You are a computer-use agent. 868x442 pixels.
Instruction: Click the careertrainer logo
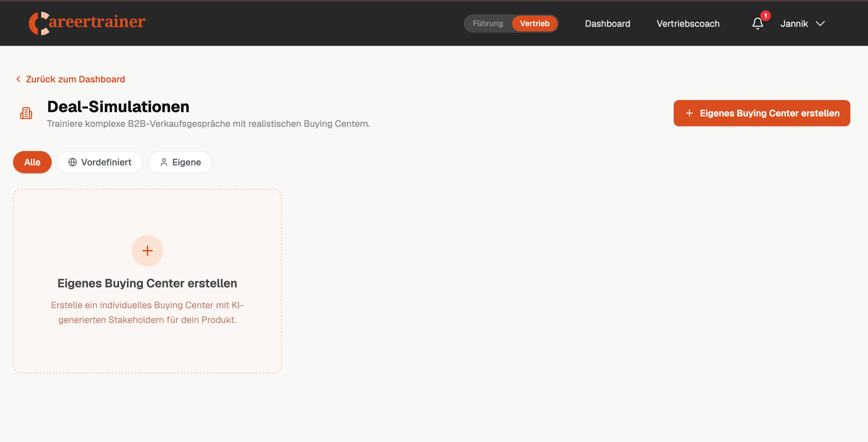(87, 23)
